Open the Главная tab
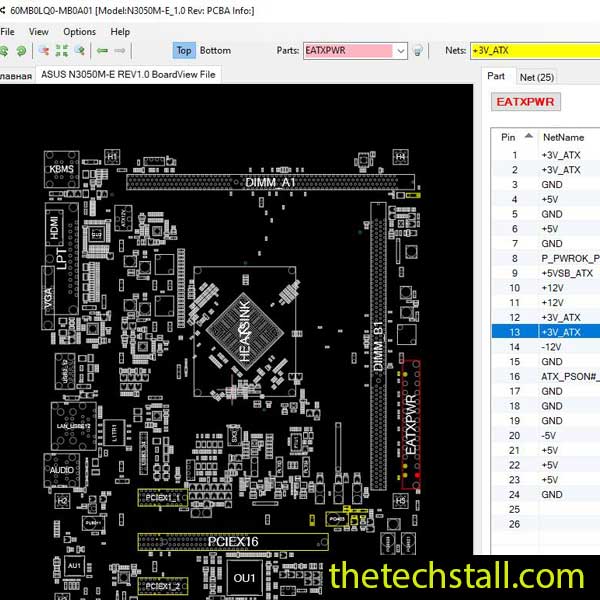This screenshot has width=600, height=600. point(16,76)
